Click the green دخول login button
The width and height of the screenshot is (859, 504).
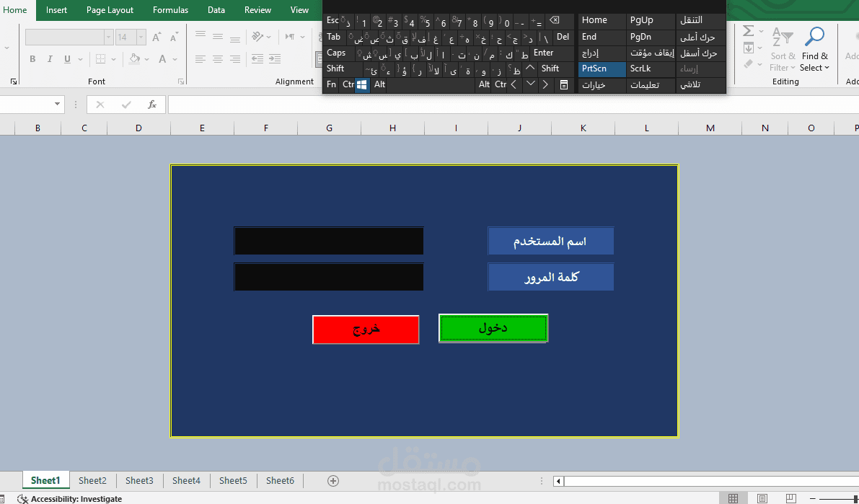click(x=493, y=328)
